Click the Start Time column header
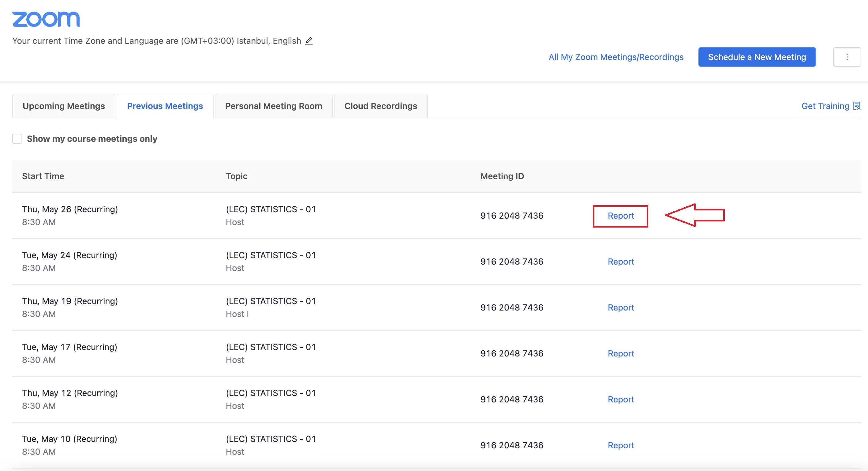The image size is (868, 471). (43, 176)
